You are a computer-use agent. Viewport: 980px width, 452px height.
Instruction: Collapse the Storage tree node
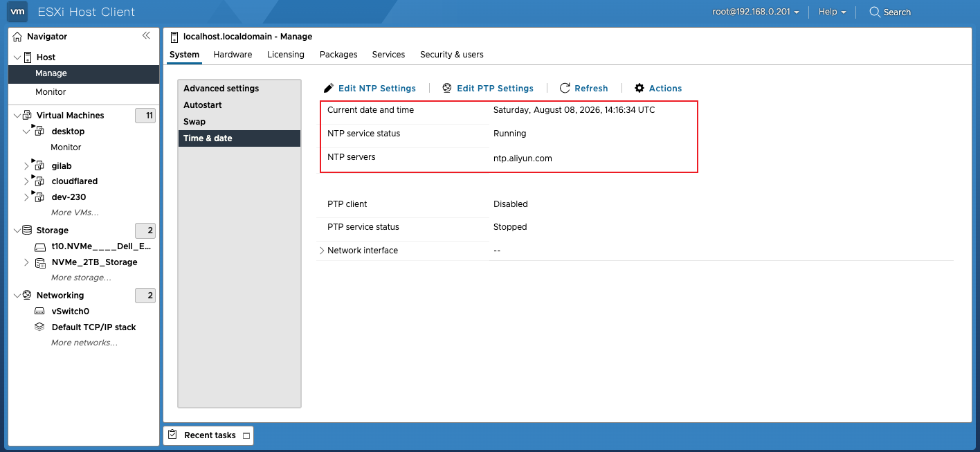click(17, 230)
